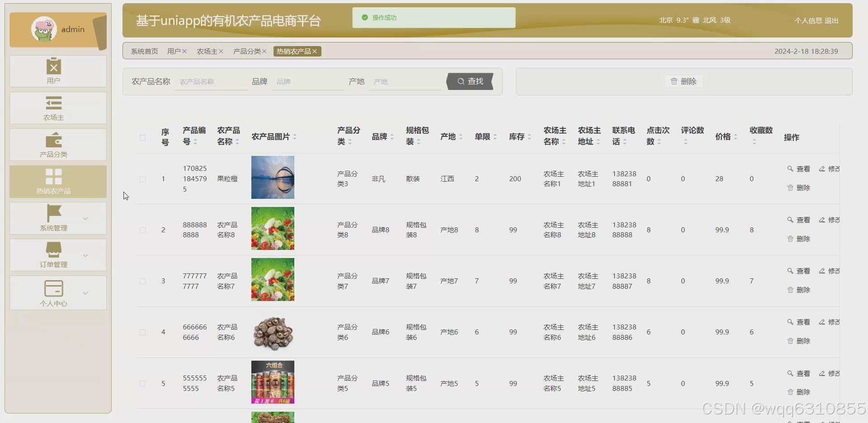Check the checkbox for row 1 果粒橙

point(142,179)
